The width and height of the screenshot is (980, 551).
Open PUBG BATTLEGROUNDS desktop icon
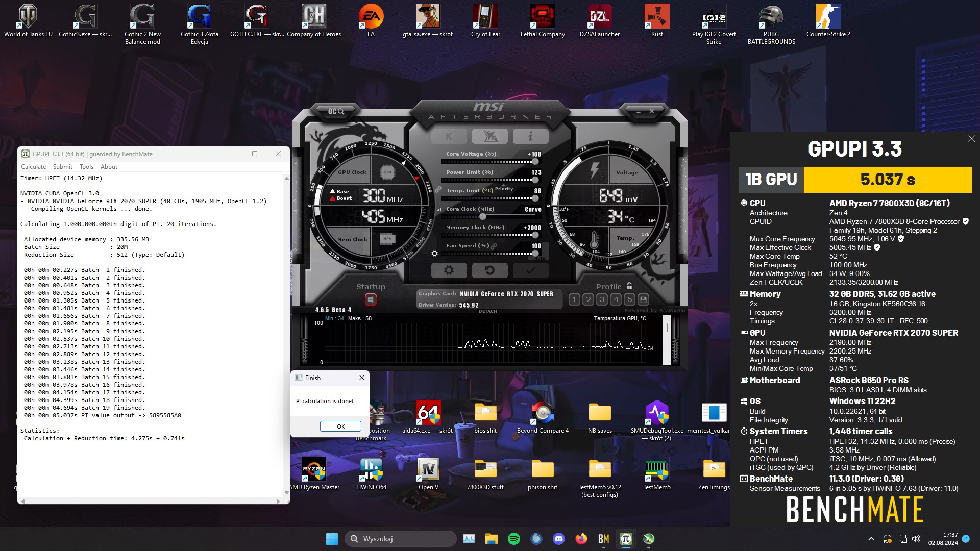coord(771,24)
